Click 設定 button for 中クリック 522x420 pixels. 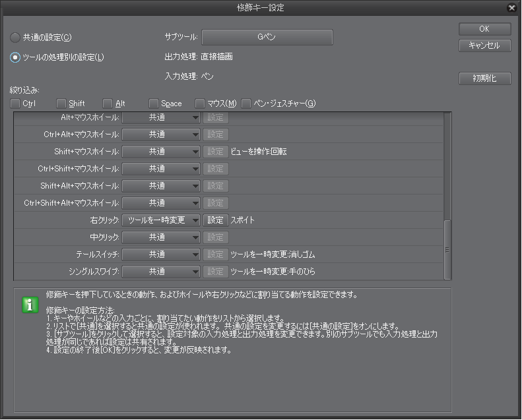tap(215, 237)
